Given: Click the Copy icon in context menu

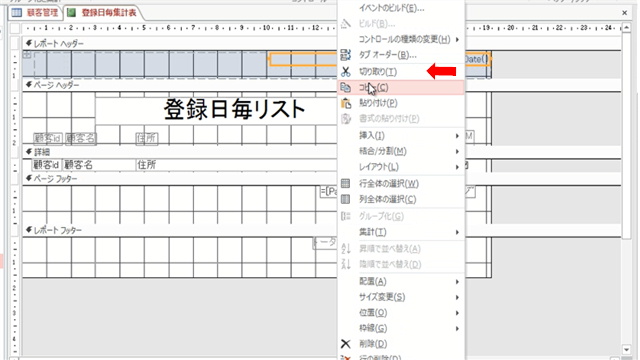Looking at the screenshot, I should pos(346,87).
